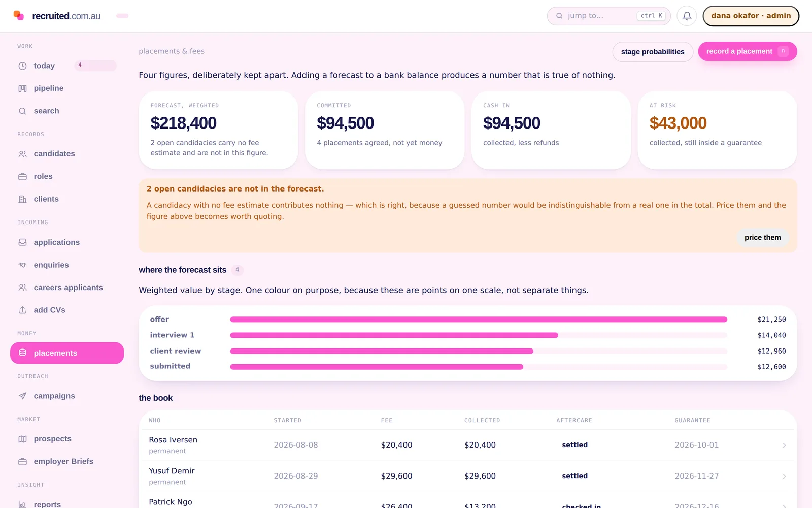Image resolution: width=812 pixels, height=508 pixels.
Task: Click the prospects map icon
Action: point(22,439)
